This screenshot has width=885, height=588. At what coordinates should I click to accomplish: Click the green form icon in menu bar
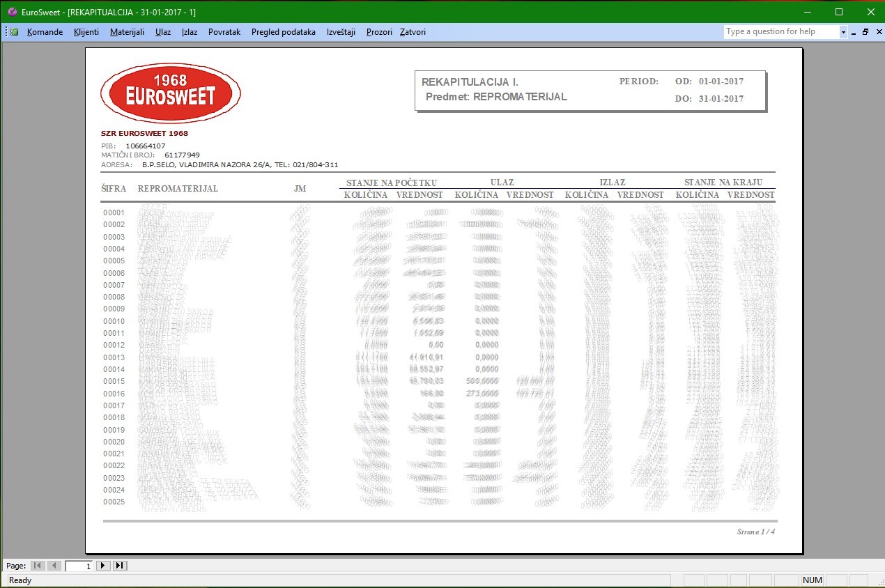tap(15, 32)
